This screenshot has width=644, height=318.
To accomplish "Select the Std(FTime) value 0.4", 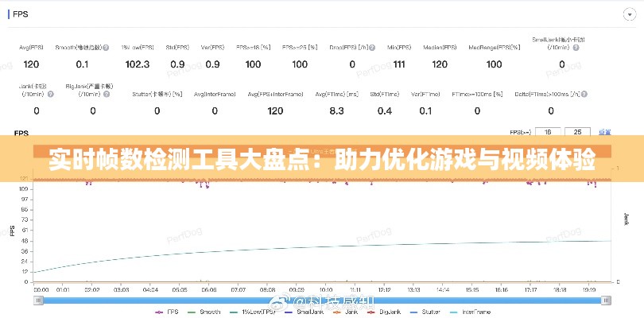I will click(385, 111).
